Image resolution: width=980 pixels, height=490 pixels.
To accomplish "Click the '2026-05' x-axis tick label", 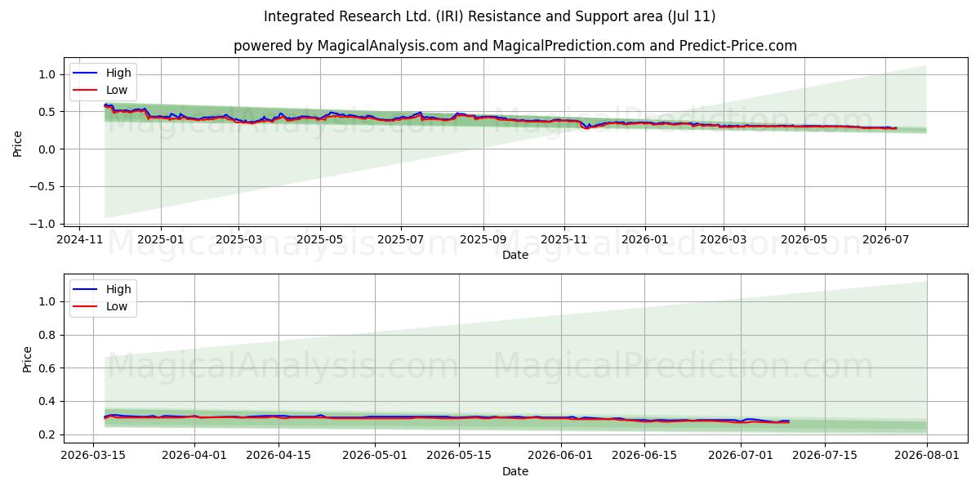I will click(x=804, y=240).
